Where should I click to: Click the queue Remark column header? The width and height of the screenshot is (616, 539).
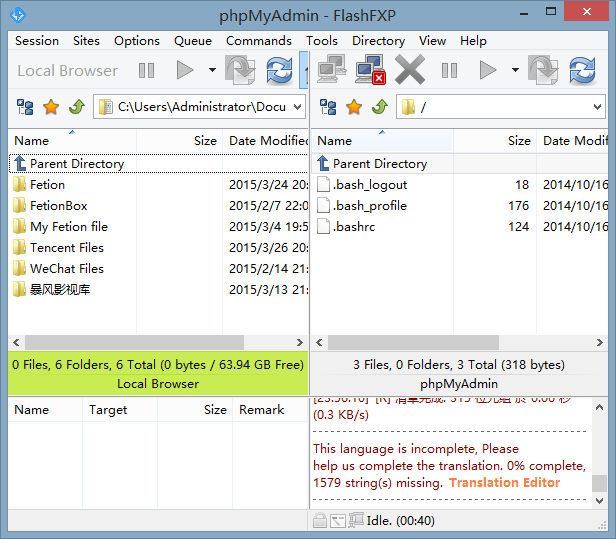270,410
